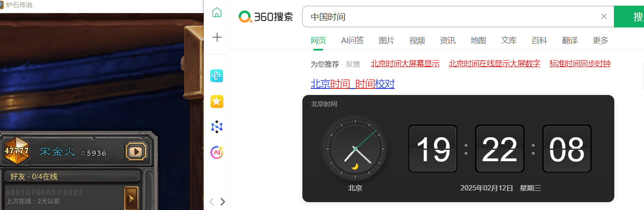Open the browser sidebar home icon
Image resolution: width=644 pixels, height=210 pixels.
[x=217, y=12]
